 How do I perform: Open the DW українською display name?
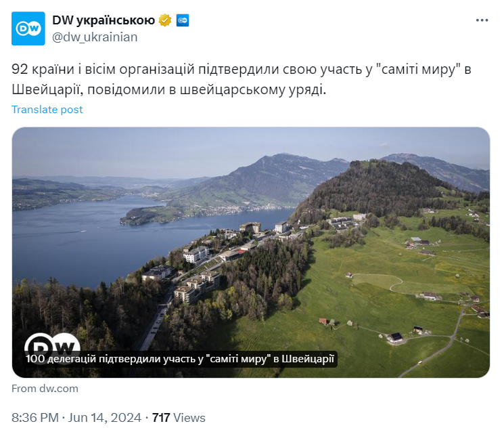coord(103,20)
